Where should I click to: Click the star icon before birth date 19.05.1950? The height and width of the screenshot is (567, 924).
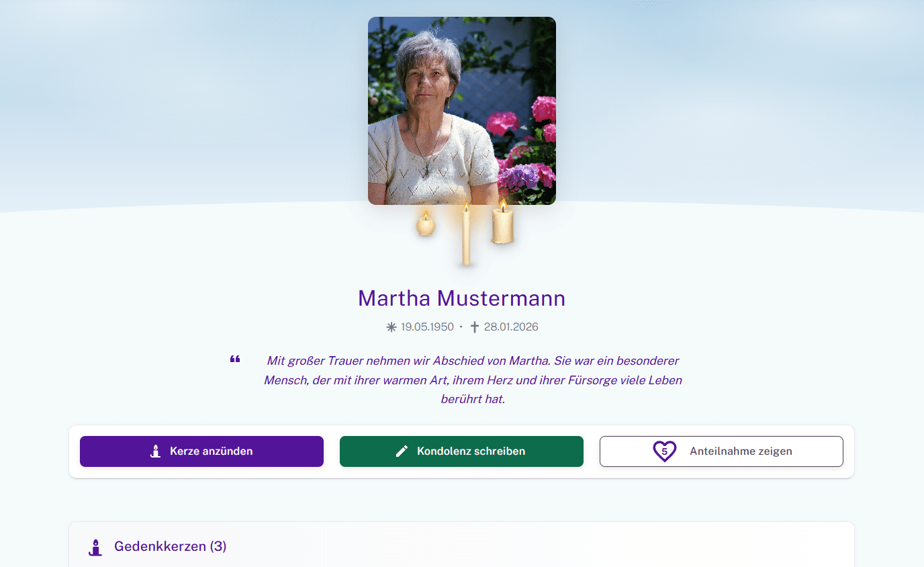point(390,326)
